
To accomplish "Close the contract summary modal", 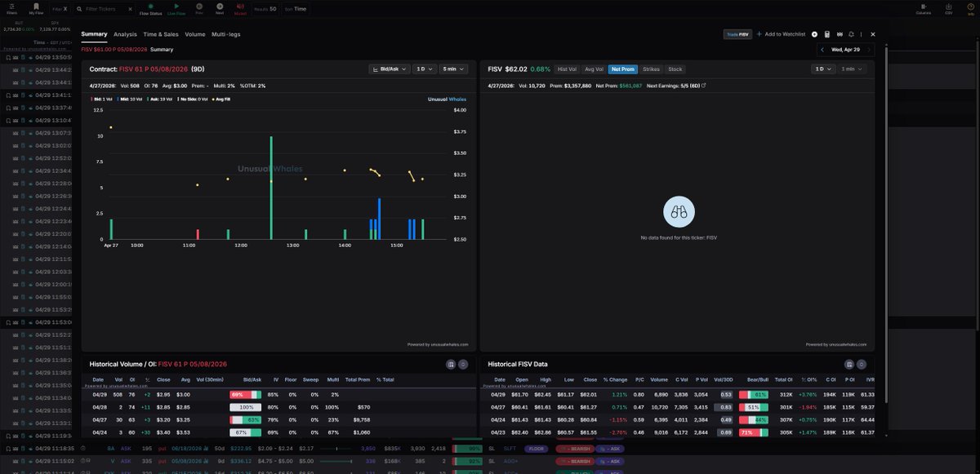I will point(872,34).
